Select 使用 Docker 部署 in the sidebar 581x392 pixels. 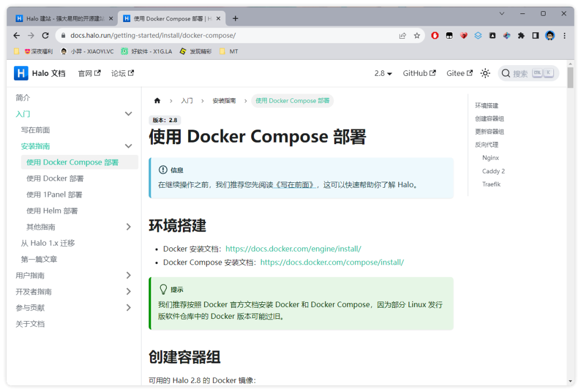click(55, 179)
